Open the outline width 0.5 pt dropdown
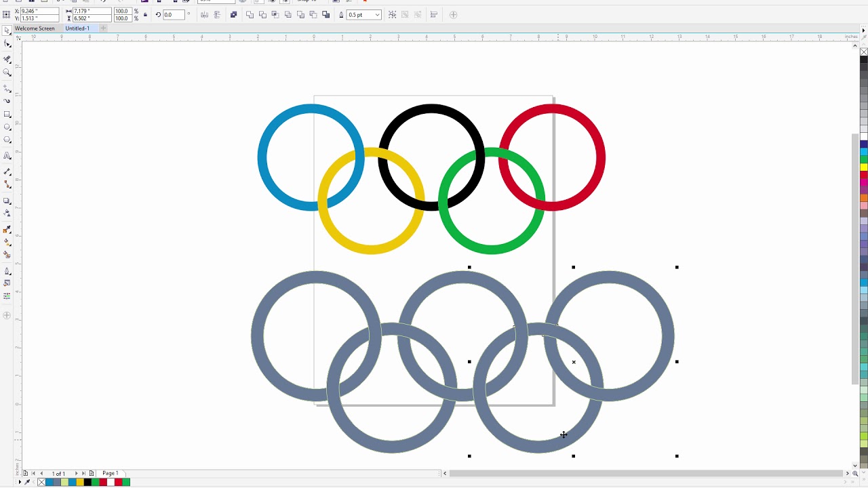 [x=377, y=15]
